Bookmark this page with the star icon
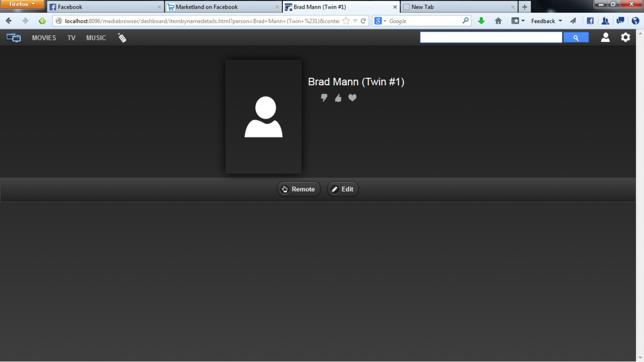This screenshot has width=644, height=362. 346,21
